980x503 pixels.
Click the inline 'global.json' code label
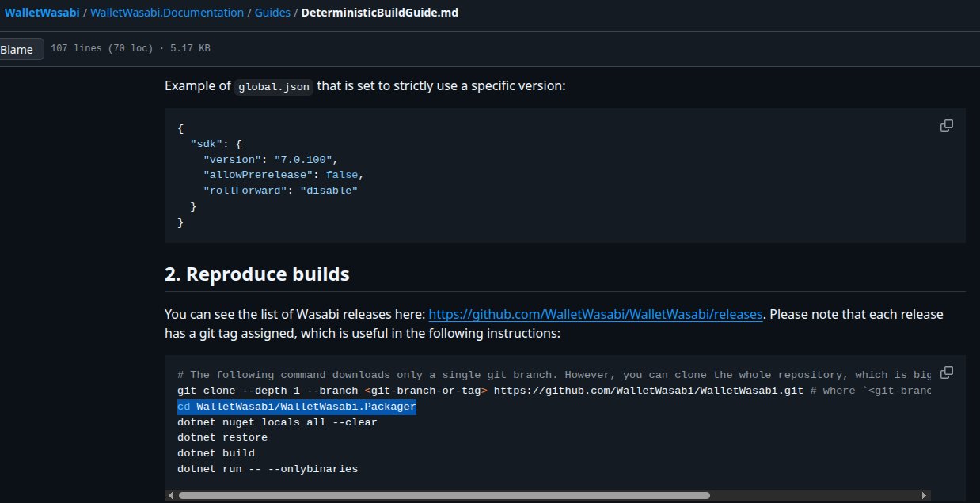point(274,86)
